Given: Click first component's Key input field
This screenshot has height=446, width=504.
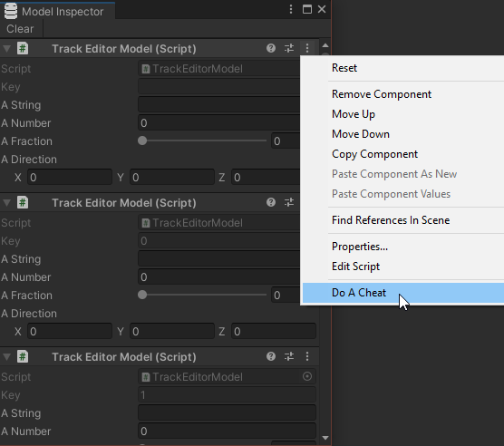Looking at the screenshot, I should (218, 87).
